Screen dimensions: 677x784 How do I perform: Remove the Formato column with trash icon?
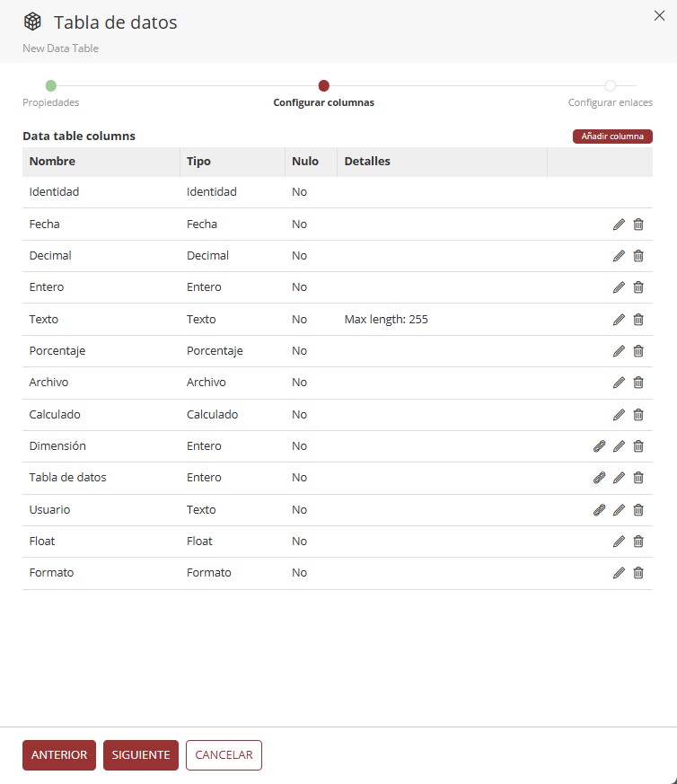pos(638,573)
